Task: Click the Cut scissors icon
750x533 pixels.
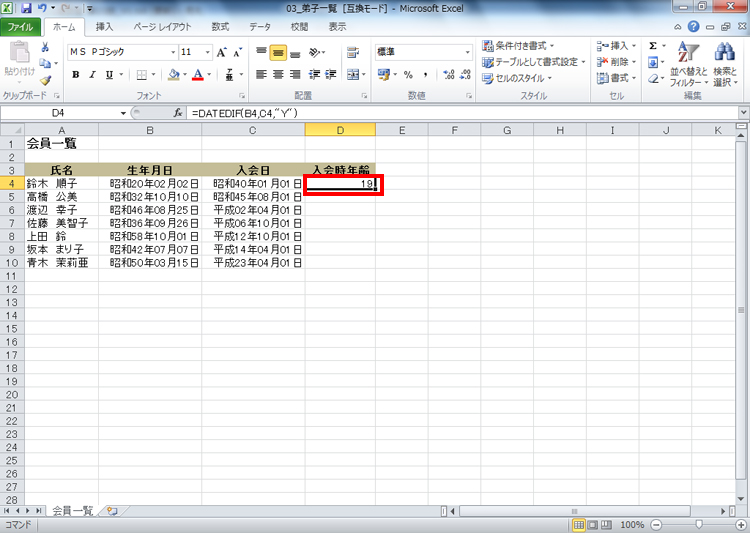Action: point(45,47)
